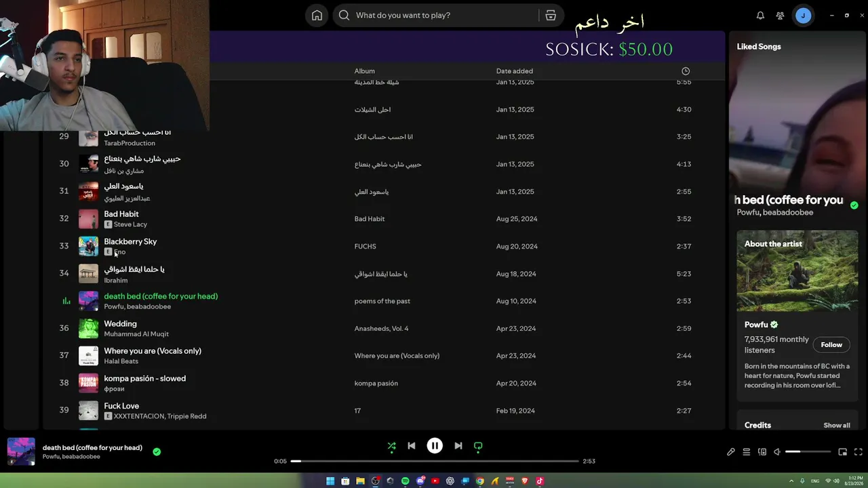Open File Explorer from the taskbar
This screenshot has width=868, height=488.
tap(360, 481)
